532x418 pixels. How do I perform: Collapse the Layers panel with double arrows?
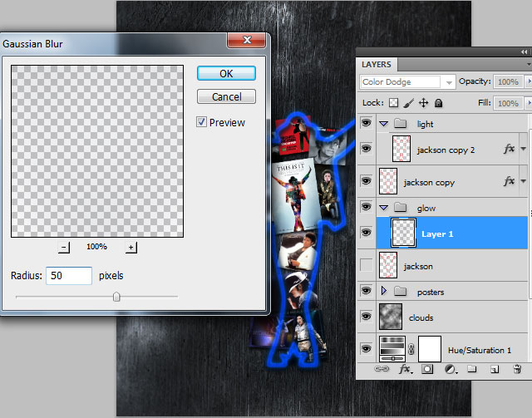pyautogui.click(x=525, y=52)
